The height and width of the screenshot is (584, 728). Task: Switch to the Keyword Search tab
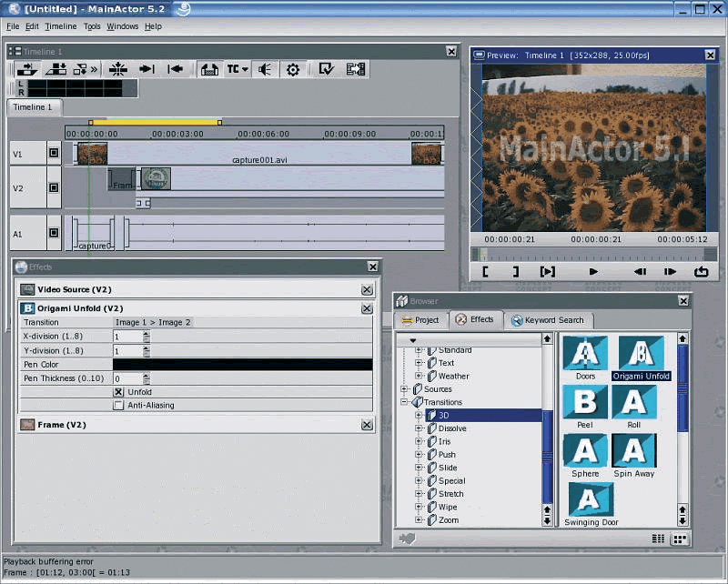[x=548, y=320]
